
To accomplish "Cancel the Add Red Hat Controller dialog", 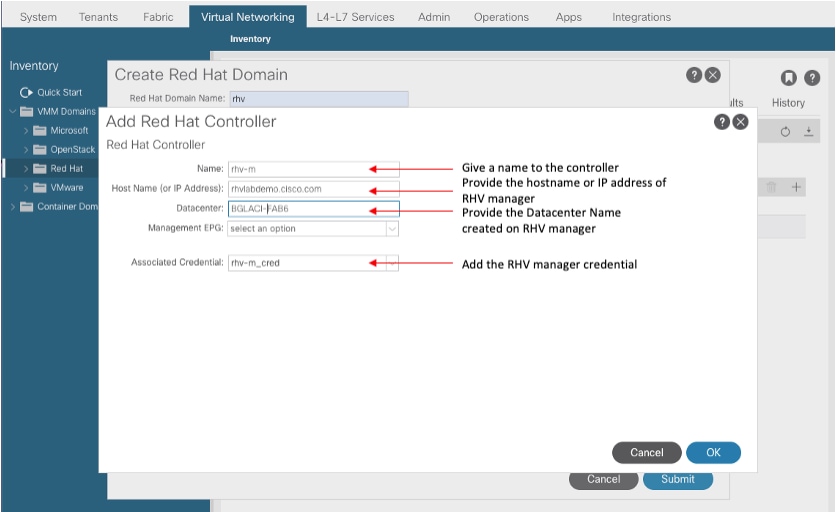I will click(647, 453).
